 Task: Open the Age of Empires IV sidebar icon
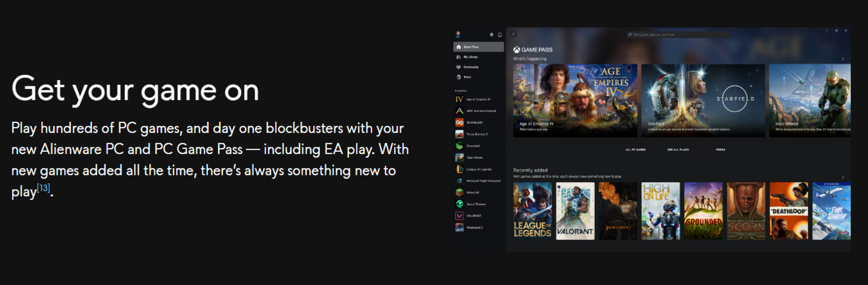point(459,99)
